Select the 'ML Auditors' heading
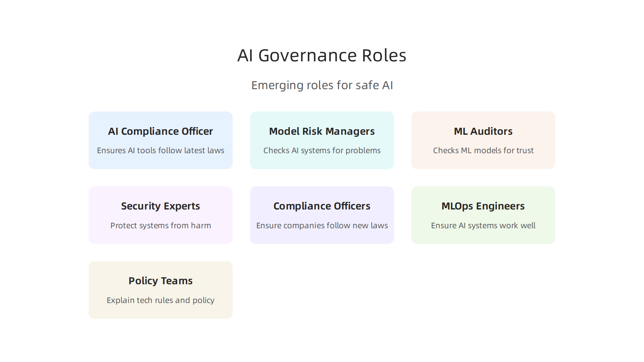Viewport: 644px width, 362px height. (483, 131)
